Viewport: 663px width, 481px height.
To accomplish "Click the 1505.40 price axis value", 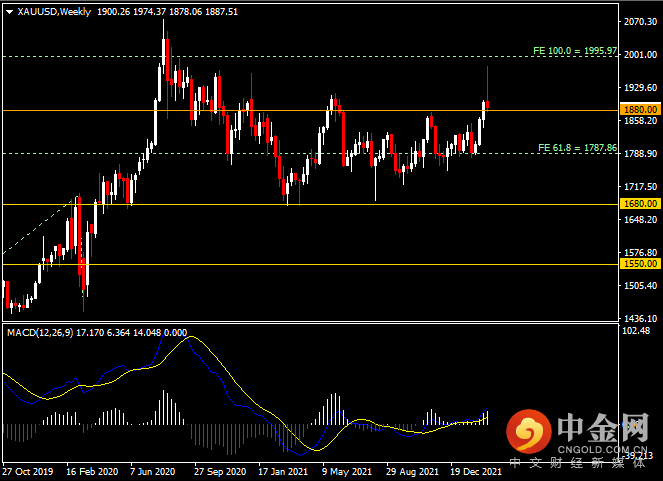I will 641,286.
